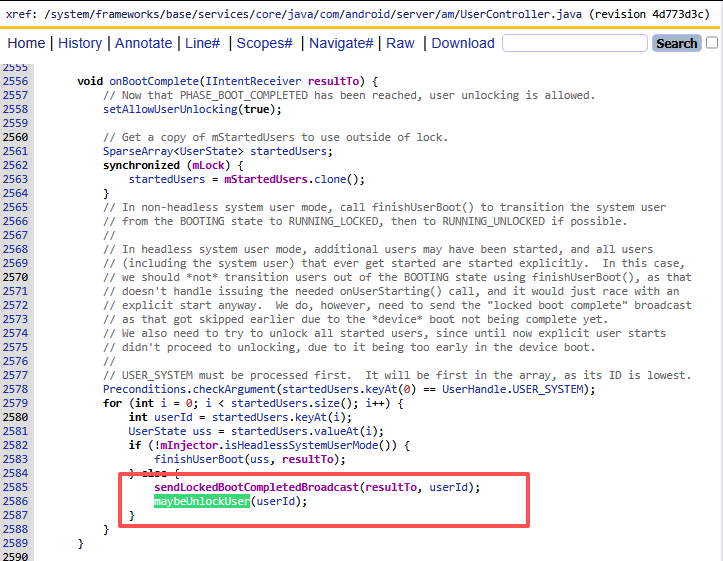Focus the search input field

pos(575,43)
